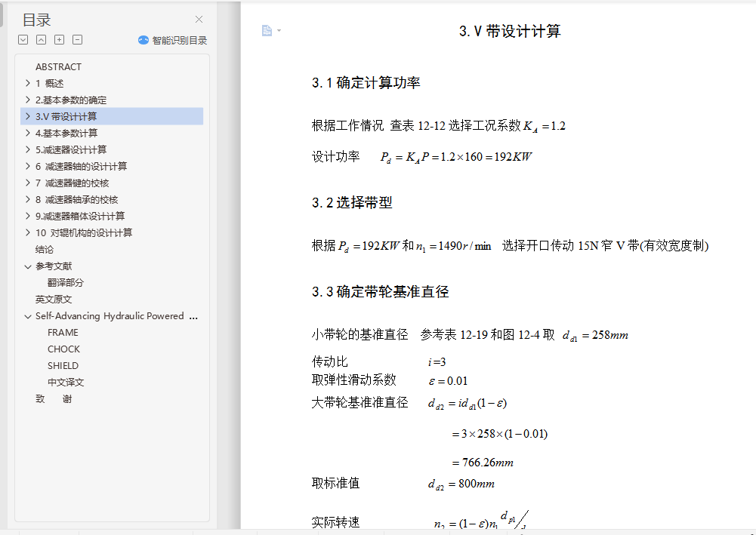756x535 pixels.
Task: Jump to CHOCK sub-heading in outline
Action: [63, 349]
